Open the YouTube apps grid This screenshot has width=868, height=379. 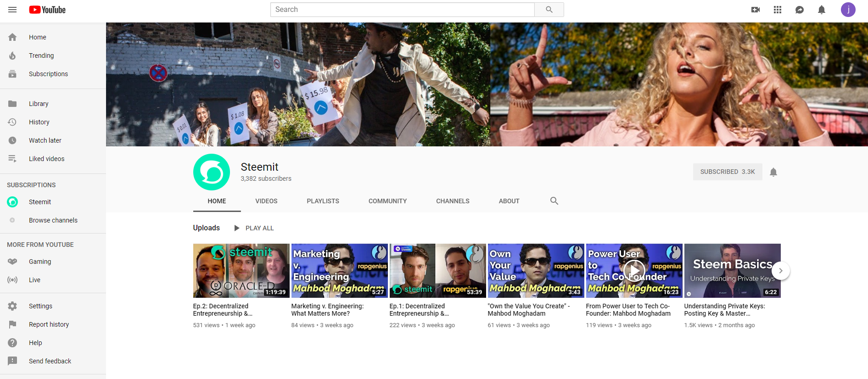point(777,10)
